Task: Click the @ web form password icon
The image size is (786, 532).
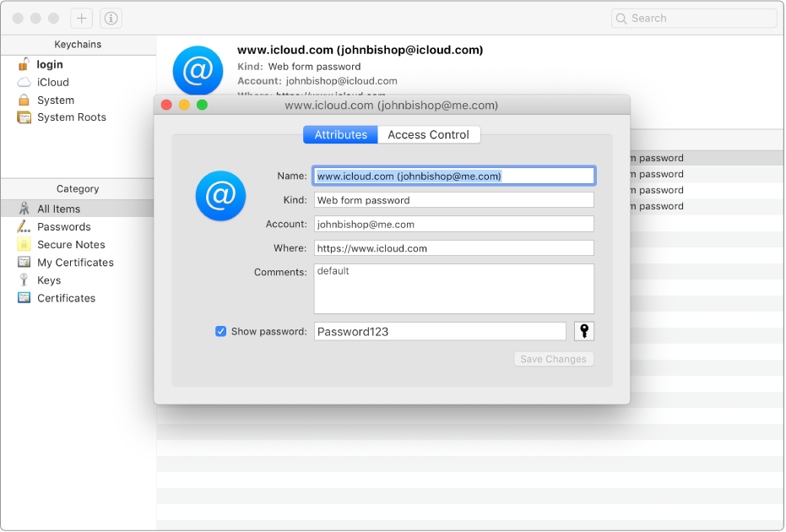Action: point(220,196)
